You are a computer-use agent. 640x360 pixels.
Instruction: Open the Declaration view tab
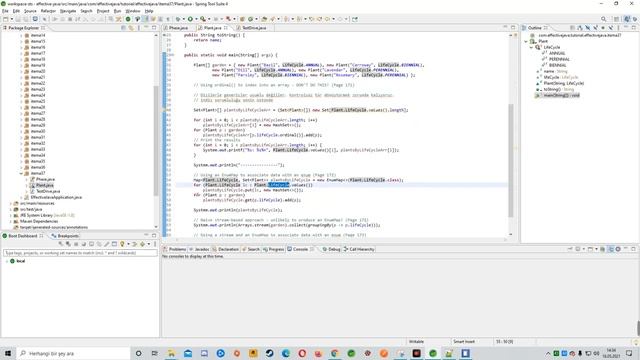pos(225,249)
